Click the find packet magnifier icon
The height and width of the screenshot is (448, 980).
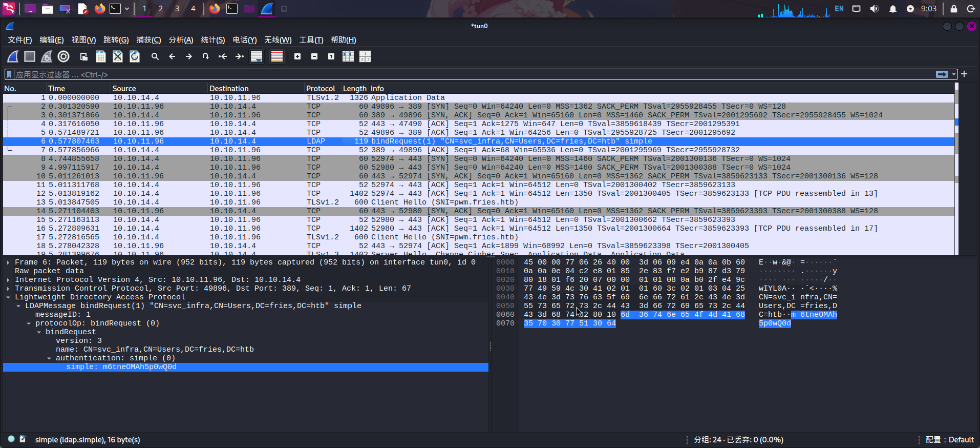(155, 56)
